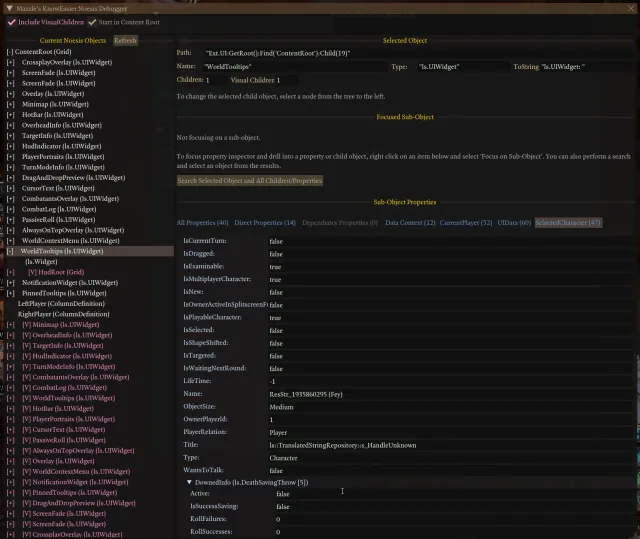The width and height of the screenshot is (640, 539).
Task: Switch to UIData (60) tab
Action: click(514, 223)
